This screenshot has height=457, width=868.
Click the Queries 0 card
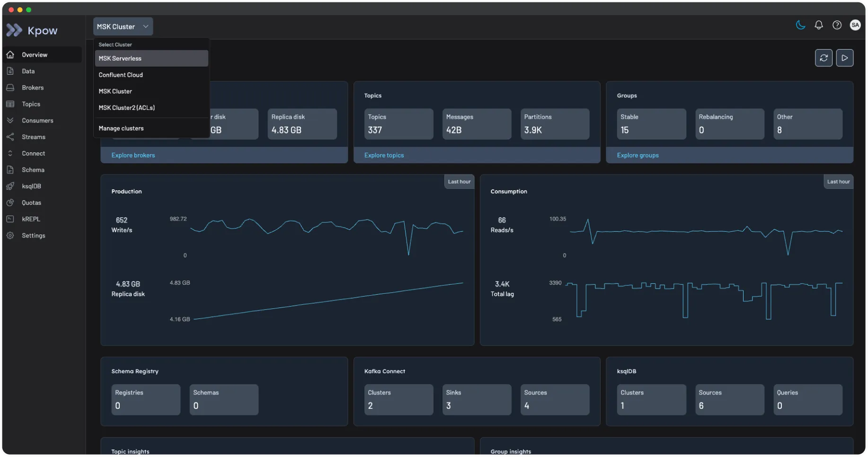point(807,400)
